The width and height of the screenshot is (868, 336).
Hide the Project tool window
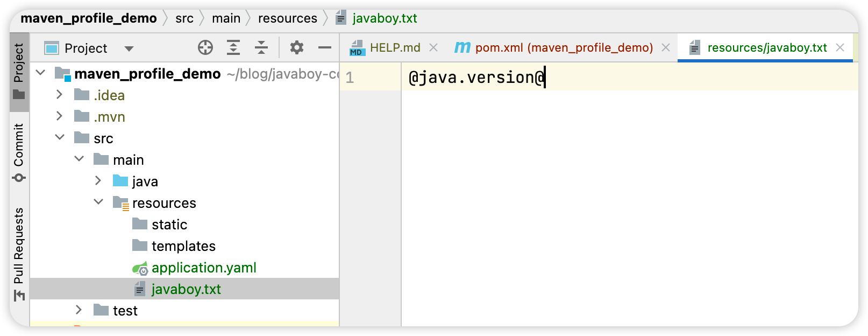pos(325,48)
